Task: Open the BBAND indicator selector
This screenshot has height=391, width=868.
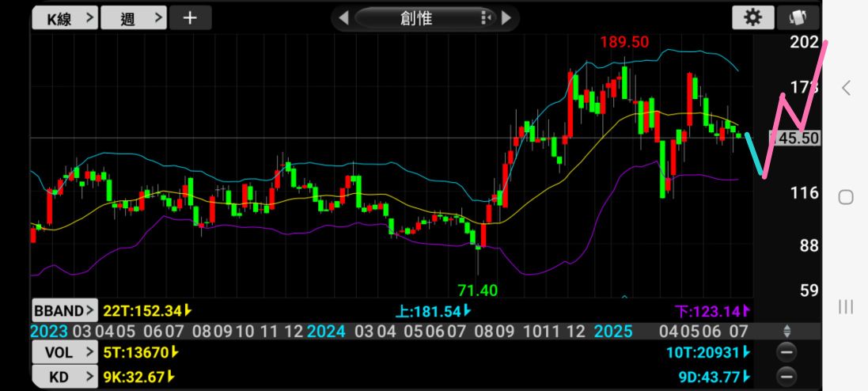Action: [65, 311]
